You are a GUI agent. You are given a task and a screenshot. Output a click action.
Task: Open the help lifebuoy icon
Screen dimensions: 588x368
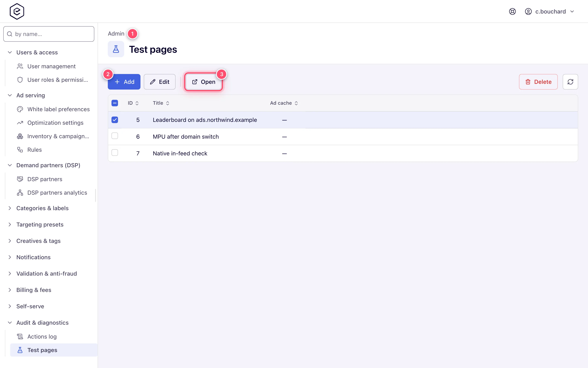pyautogui.click(x=512, y=11)
